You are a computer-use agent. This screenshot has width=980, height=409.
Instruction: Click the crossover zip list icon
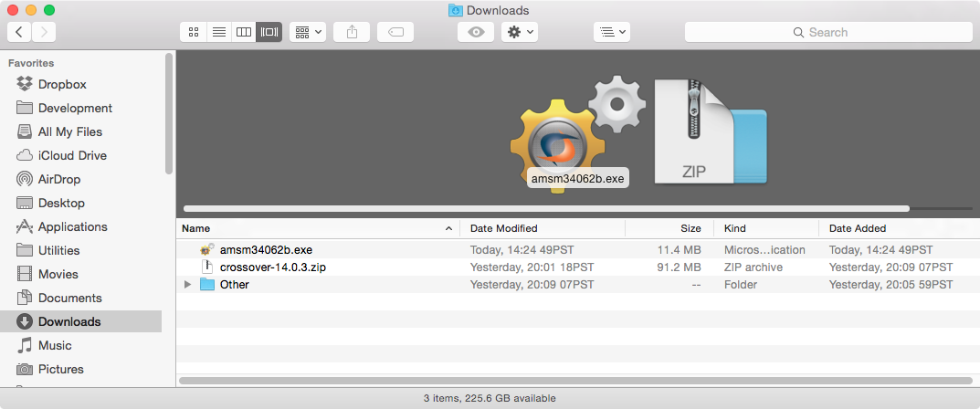(207, 267)
